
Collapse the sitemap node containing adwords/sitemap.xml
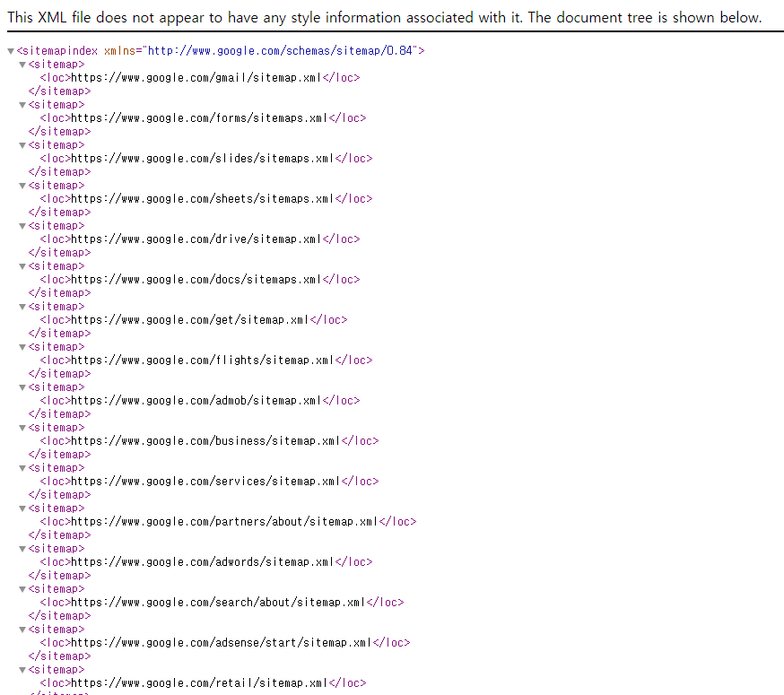[22, 549]
